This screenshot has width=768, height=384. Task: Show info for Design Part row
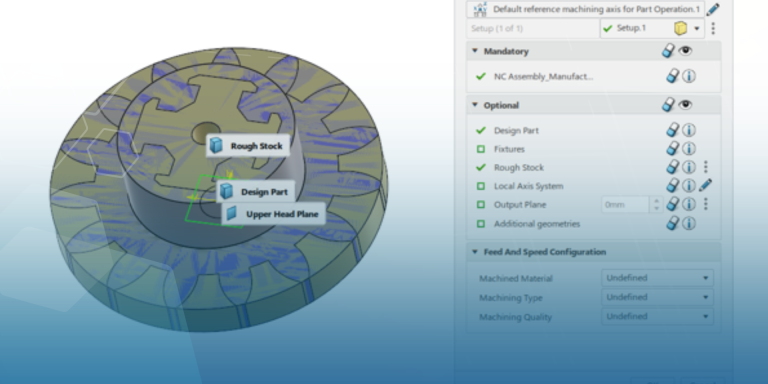click(689, 130)
